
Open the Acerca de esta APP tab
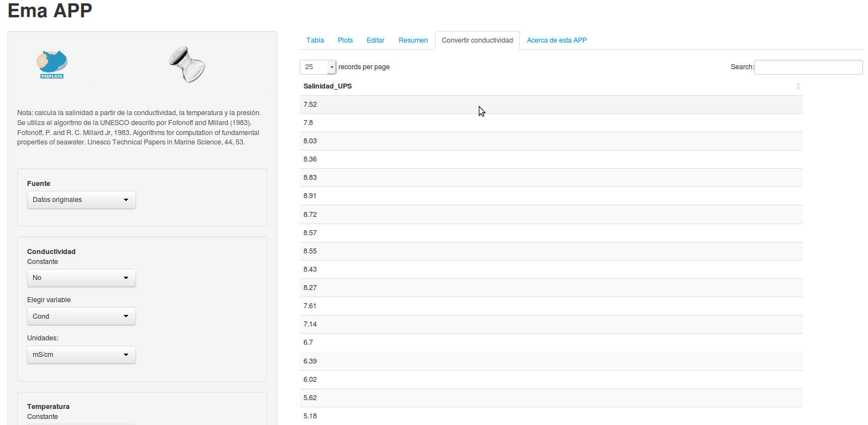coord(557,40)
